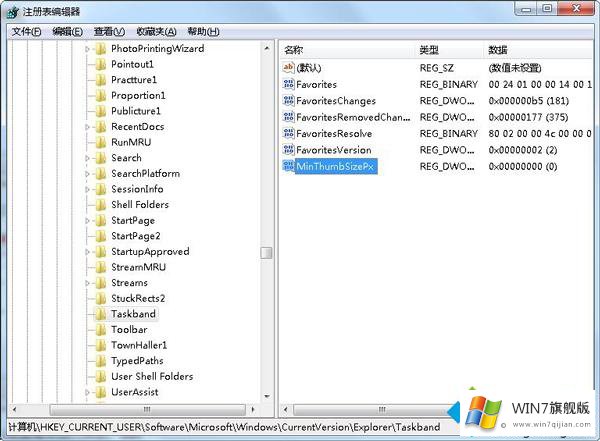Select the Taskband key label
Screen dimensions: 600x441
click(133, 314)
